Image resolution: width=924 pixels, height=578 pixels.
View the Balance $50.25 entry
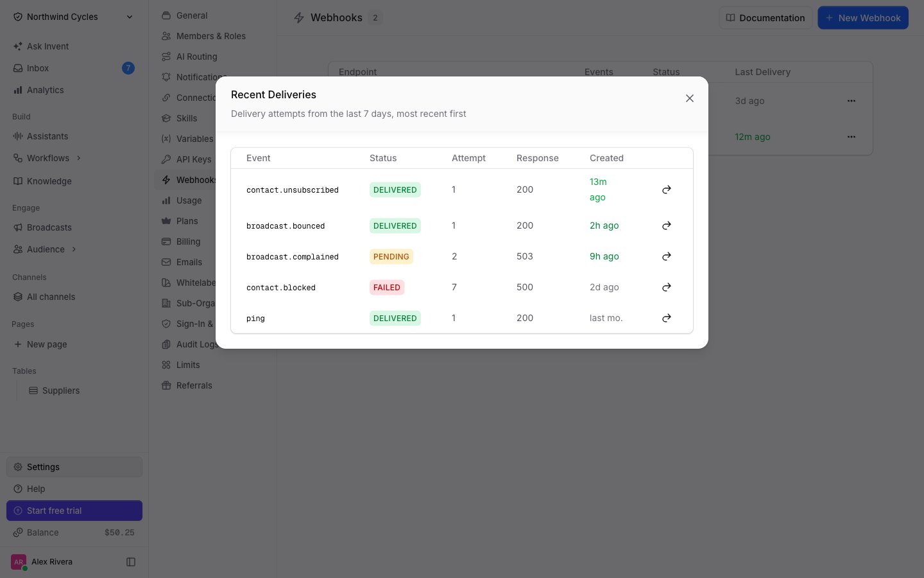point(74,532)
